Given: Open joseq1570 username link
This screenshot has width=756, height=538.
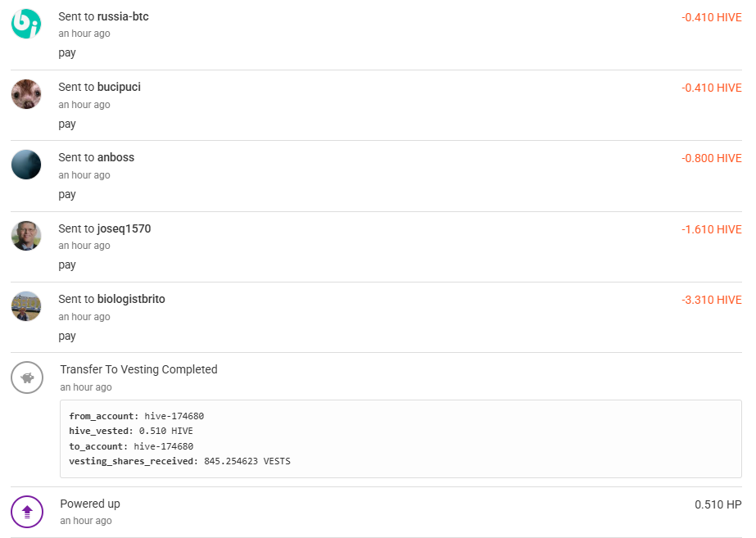Looking at the screenshot, I should pos(124,228).
